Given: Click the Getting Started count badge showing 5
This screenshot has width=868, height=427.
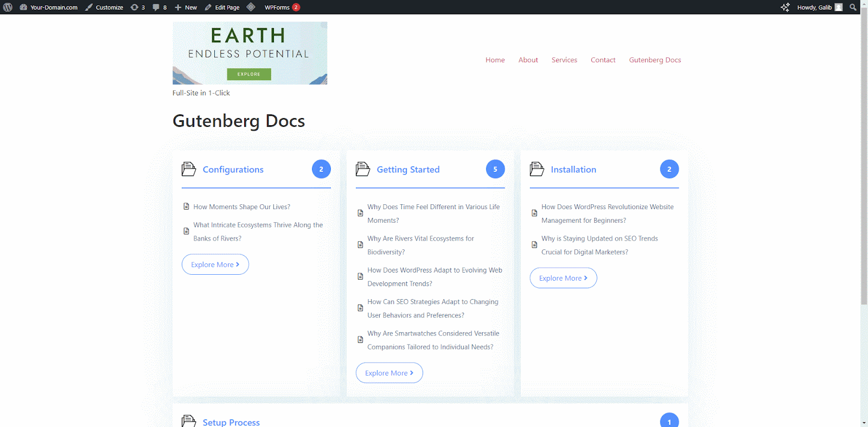Looking at the screenshot, I should (x=495, y=169).
